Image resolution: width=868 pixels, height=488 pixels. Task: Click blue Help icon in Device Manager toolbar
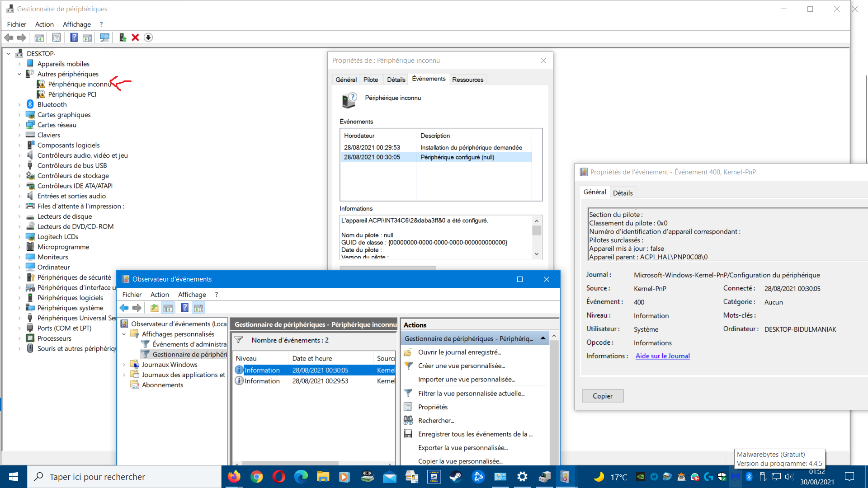pos(74,38)
